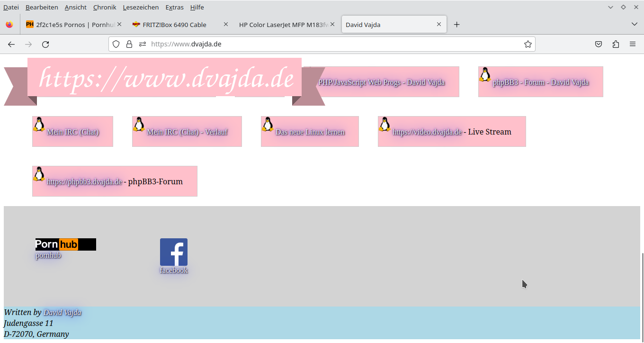Image resolution: width=644 pixels, height=343 pixels.
Task: Open the Firefox hamburger application menu
Action: tap(633, 44)
